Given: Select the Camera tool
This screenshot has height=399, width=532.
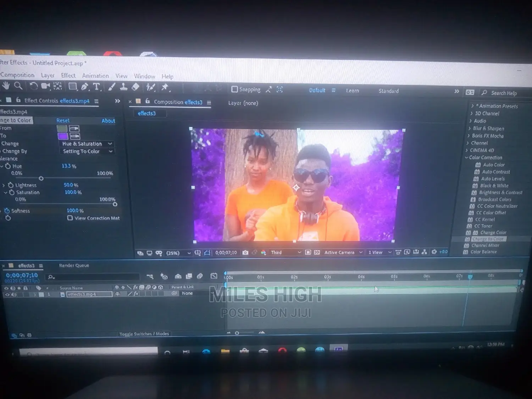Looking at the screenshot, I should pos(45,86).
